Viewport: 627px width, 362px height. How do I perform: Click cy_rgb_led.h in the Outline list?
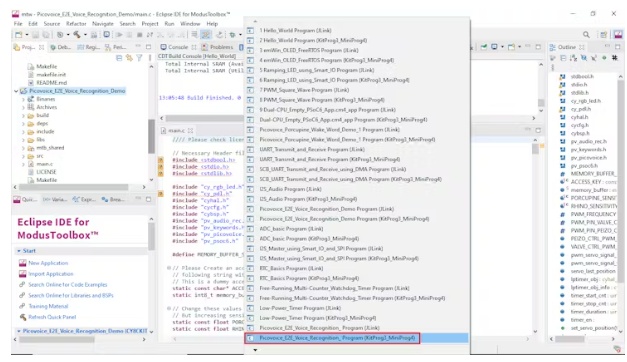pos(585,101)
